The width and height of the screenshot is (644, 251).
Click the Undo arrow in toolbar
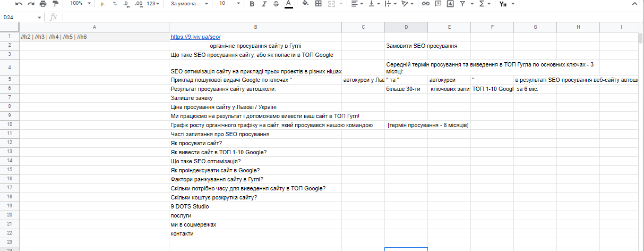click(x=19, y=4)
